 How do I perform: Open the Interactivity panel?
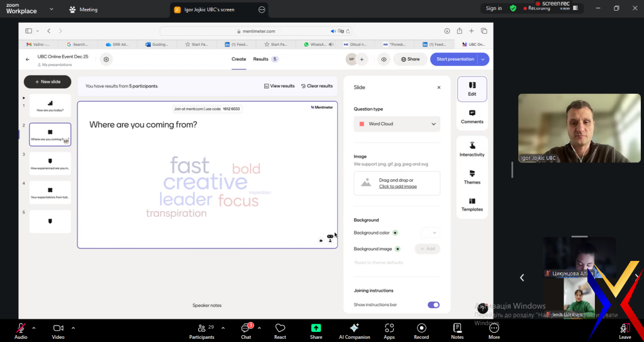click(472, 148)
